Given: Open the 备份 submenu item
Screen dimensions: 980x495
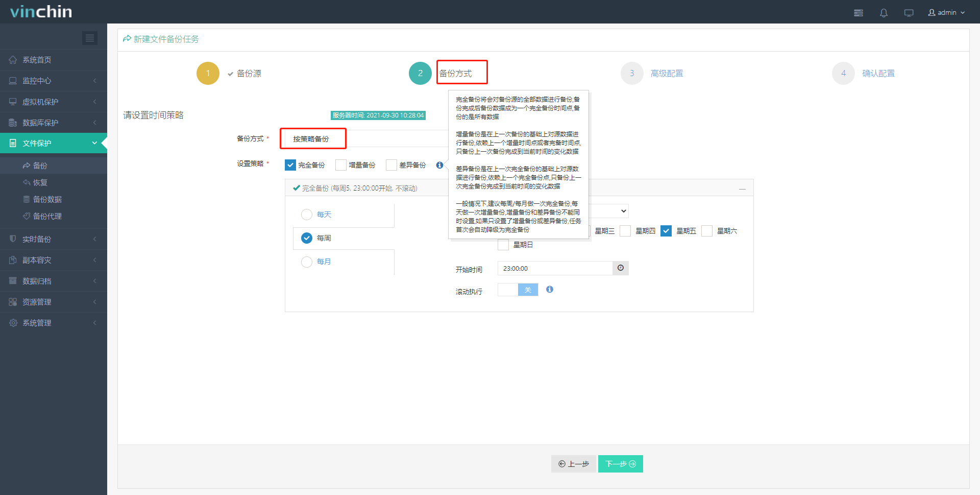Looking at the screenshot, I should [x=54, y=166].
